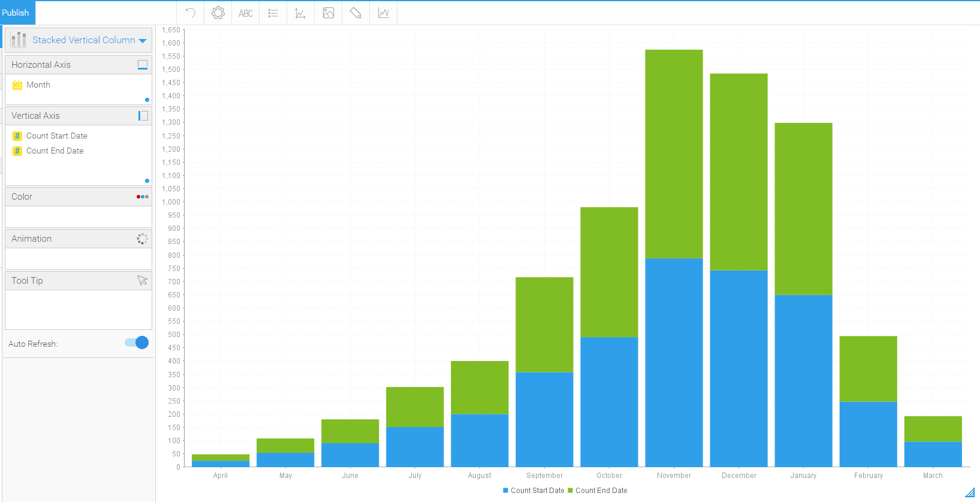Image resolution: width=980 pixels, height=502 pixels.
Task: Click the Vertical Axis panel icon
Action: 143,116
